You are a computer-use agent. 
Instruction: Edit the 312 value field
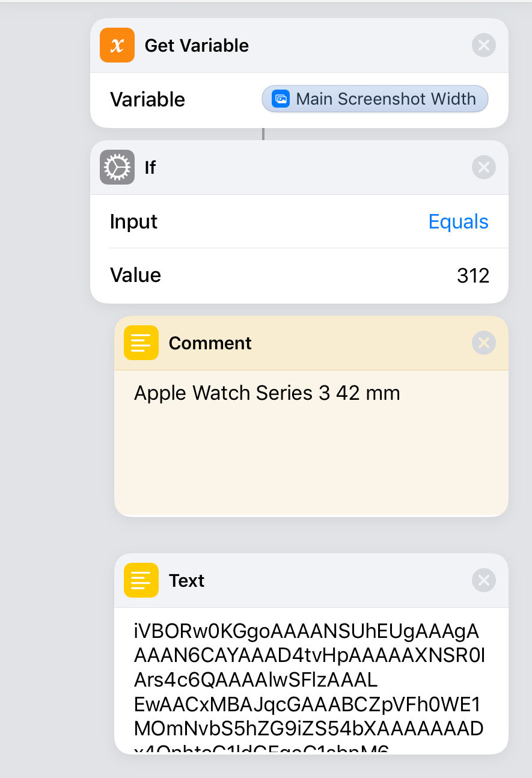click(472, 275)
